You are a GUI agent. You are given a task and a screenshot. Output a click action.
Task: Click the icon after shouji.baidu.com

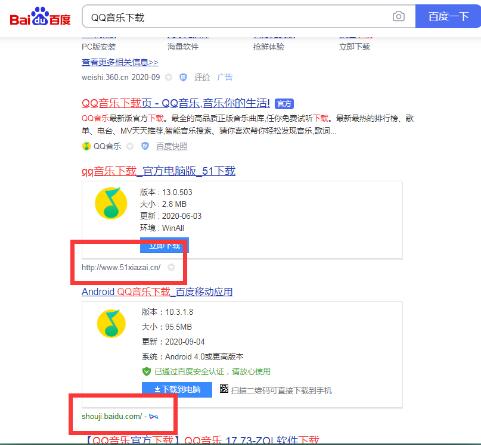click(x=154, y=417)
